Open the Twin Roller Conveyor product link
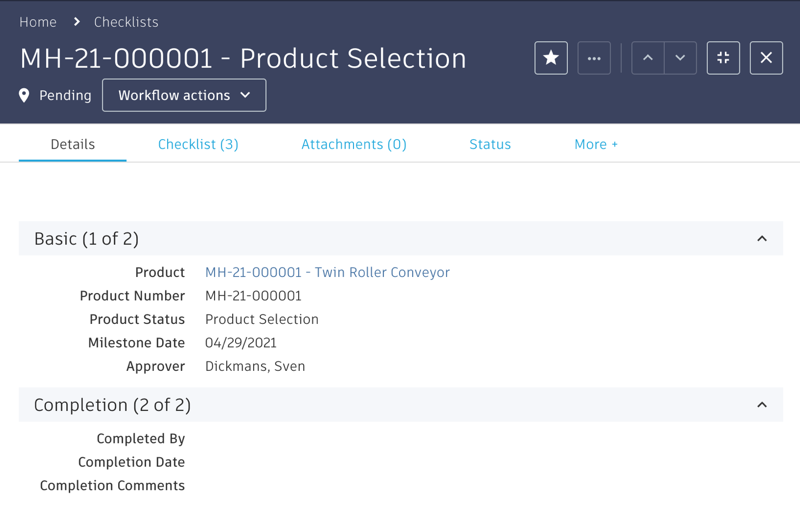 (x=327, y=272)
